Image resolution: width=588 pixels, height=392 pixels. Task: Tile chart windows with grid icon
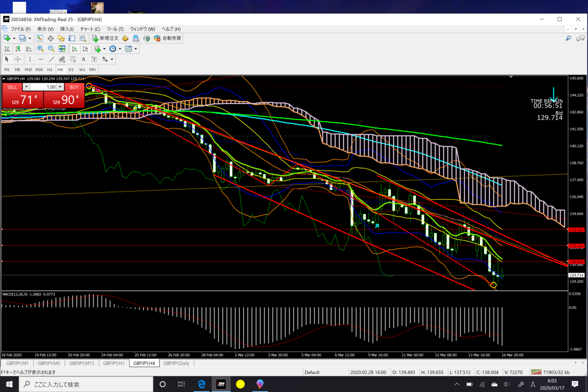[x=62, y=49]
